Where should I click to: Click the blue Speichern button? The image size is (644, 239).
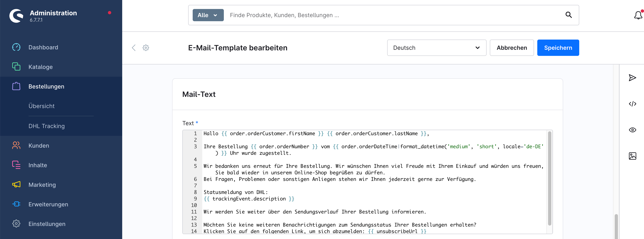(558, 48)
